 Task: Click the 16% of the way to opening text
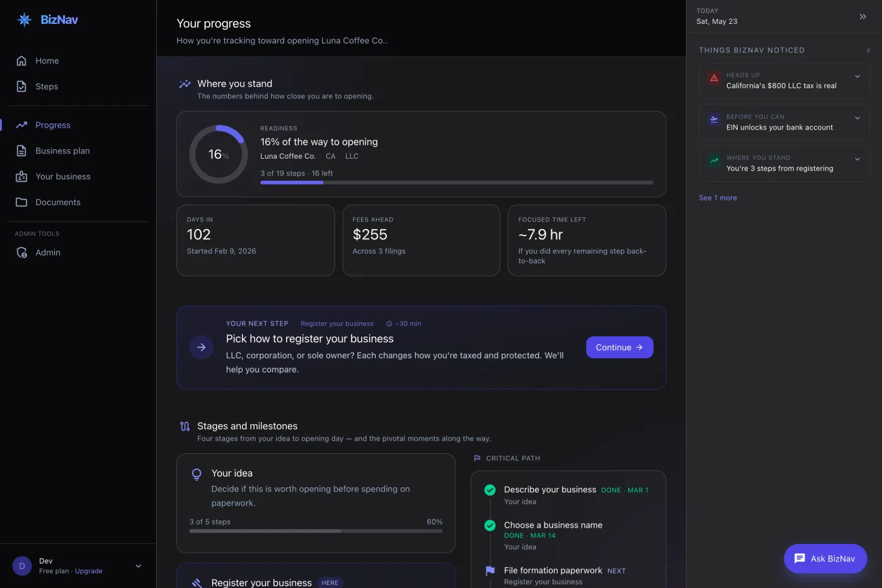[319, 142]
